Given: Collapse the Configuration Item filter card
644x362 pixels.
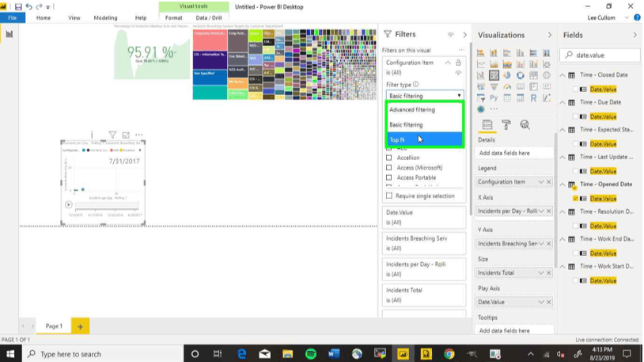Looking at the screenshot, I should click(x=448, y=63).
